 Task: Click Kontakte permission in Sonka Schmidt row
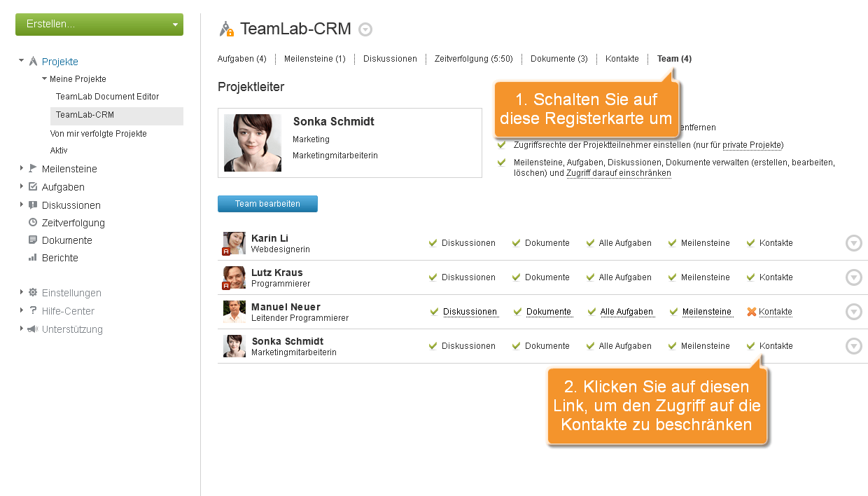[x=769, y=346]
